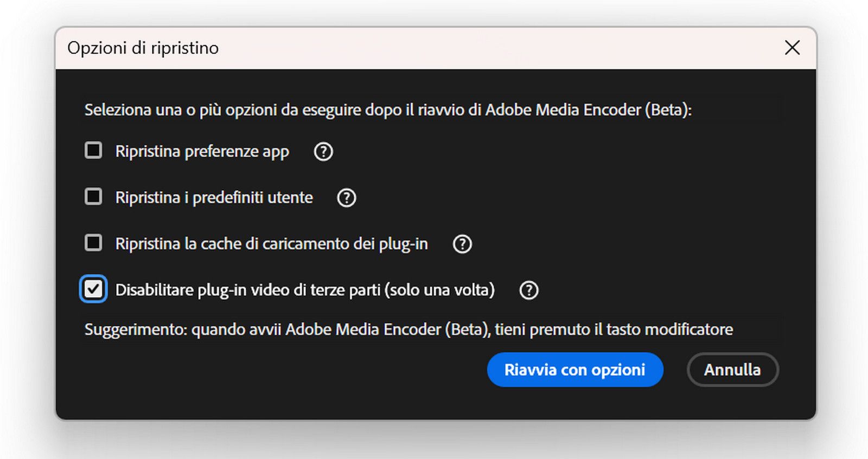
Task: Uncheck Disabilitare plug-in video di terze parti
Action: (x=93, y=290)
